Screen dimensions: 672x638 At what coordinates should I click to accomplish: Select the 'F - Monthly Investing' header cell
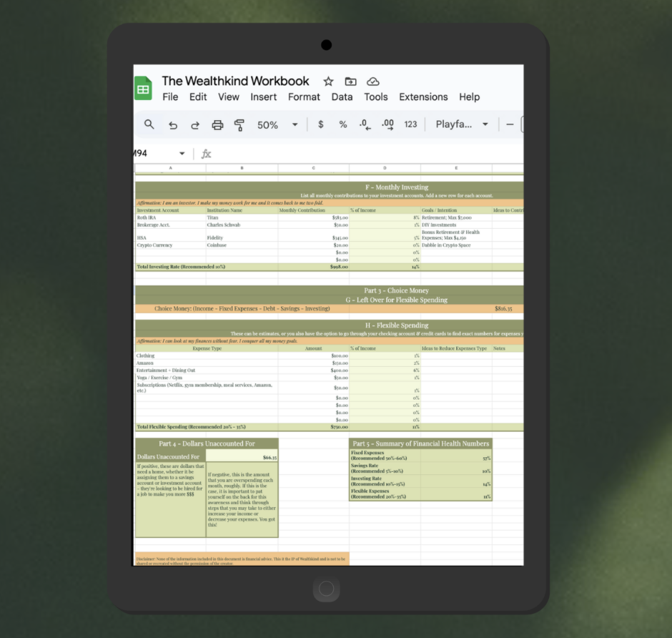pyautogui.click(x=329, y=187)
